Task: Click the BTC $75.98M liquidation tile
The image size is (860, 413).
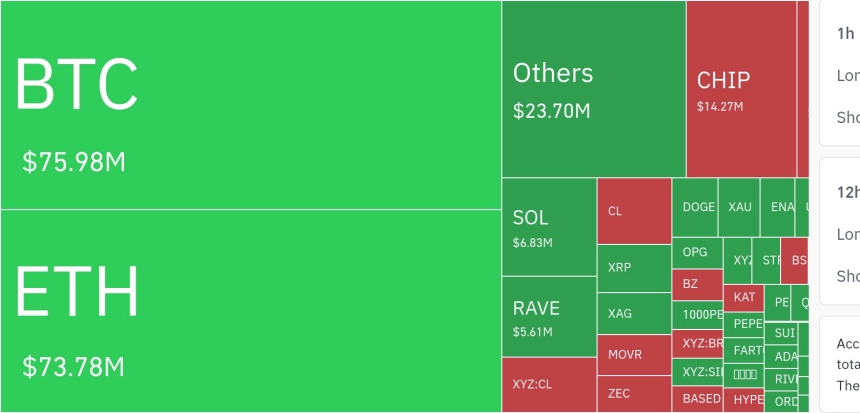Action: pyautogui.click(x=250, y=105)
